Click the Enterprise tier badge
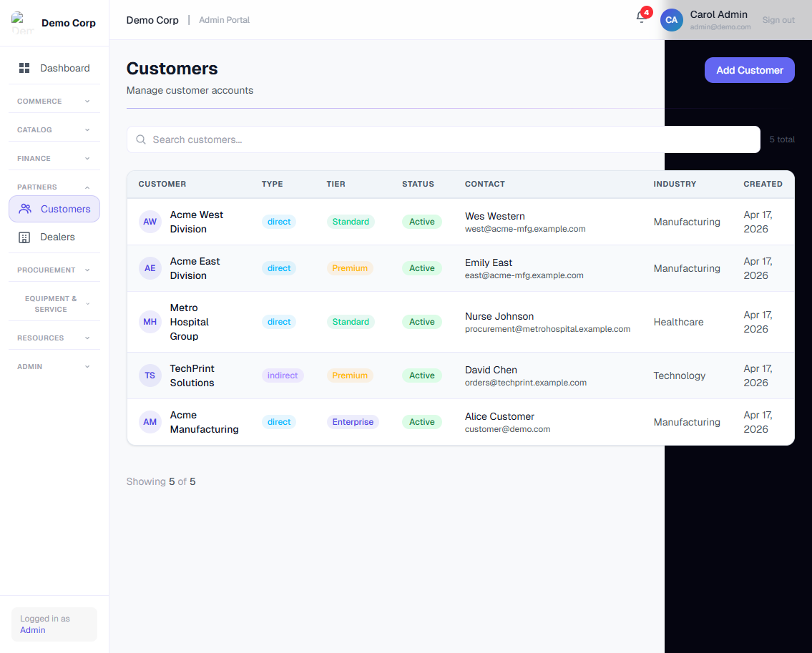Image resolution: width=812 pixels, height=653 pixels. tap(353, 422)
